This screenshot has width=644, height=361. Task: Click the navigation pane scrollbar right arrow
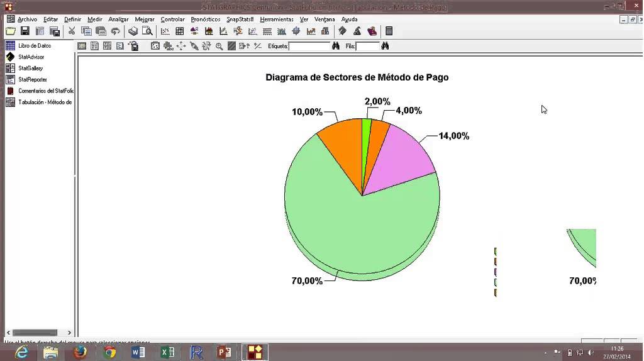pos(69,333)
